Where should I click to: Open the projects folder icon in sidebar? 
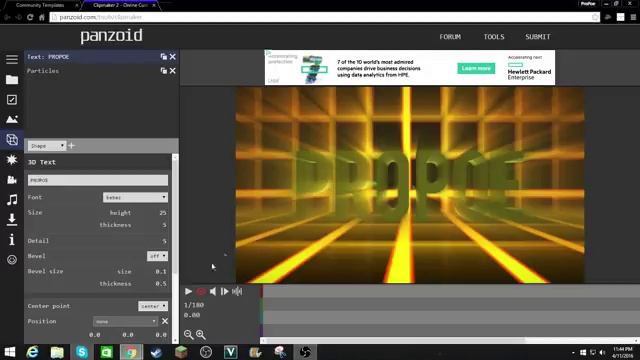12,80
